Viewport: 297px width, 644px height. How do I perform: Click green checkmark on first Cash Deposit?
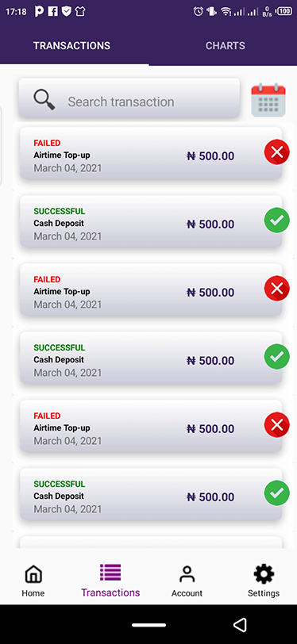[x=277, y=220]
